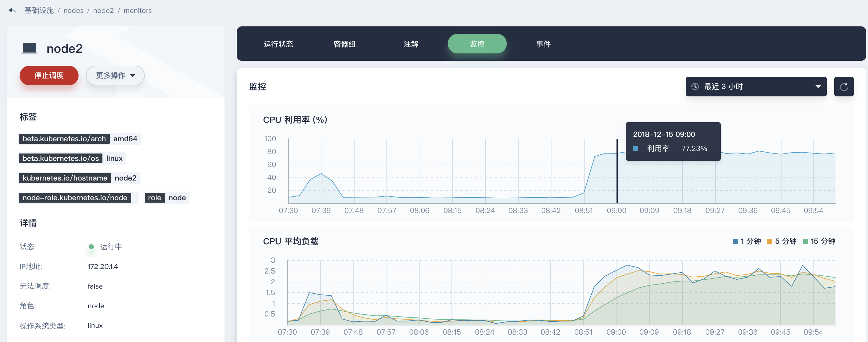Click the beta.kubernetes.io/arch label tag
The width and height of the screenshot is (868, 342).
pos(64,139)
